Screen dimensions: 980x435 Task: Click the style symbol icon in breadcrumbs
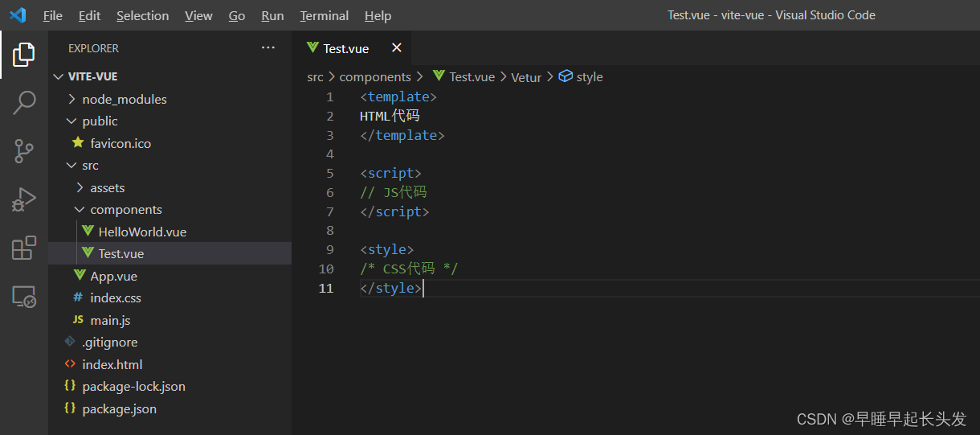[566, 76]
